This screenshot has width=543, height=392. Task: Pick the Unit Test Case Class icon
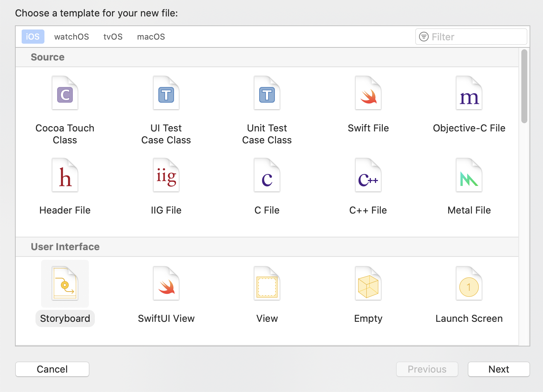(267, 93)
